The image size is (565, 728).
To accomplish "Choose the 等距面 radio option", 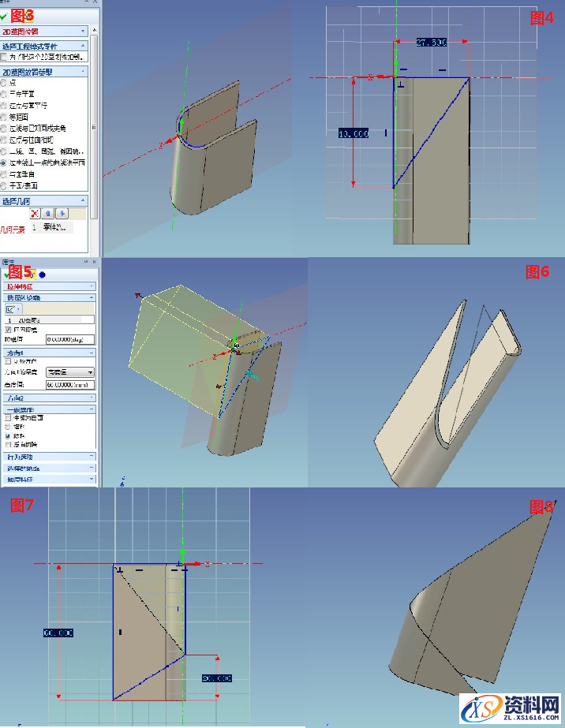I will 5,117.
